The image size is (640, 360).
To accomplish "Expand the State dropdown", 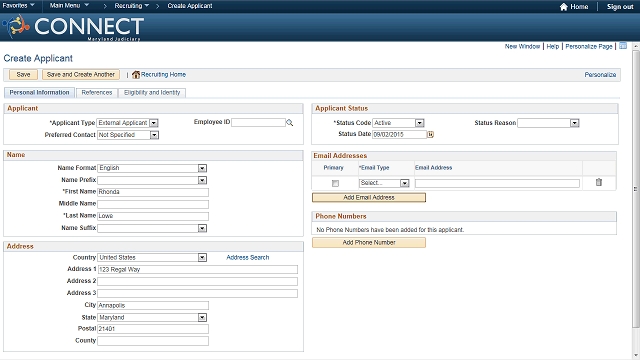I will click(x=202, y=317).
